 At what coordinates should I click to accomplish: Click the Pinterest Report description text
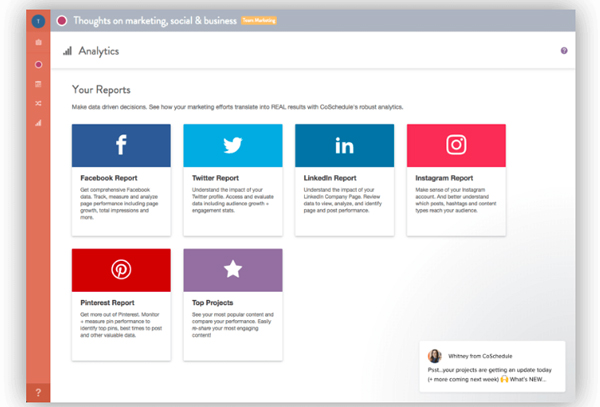click(121, 325)
